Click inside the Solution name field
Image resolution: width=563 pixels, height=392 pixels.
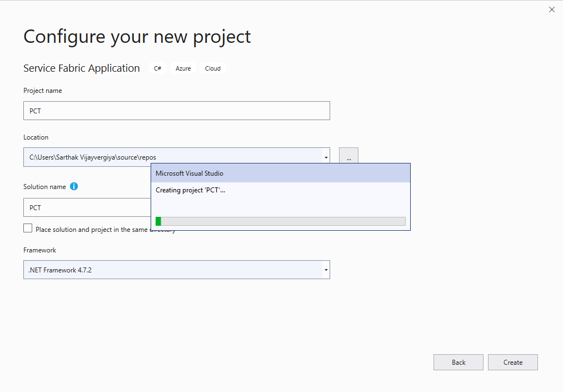pyautogui.click(x=83, y=207)
